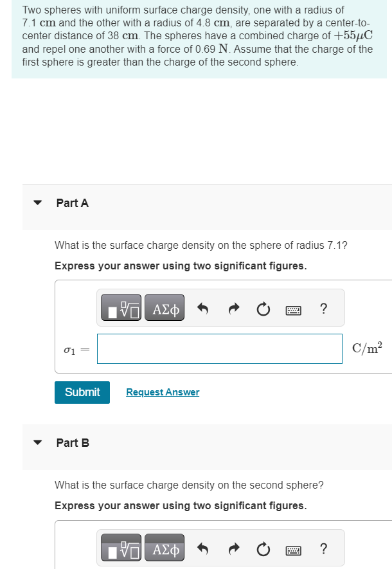The image size is (392, 569).
Task: Undo the last entry in Part A answer box
Action: click(203, 308)
